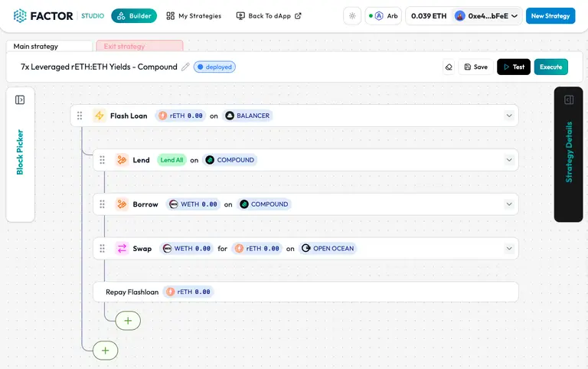The image size is (588, 369).
Task: Grab the Swap block drag handle
Action: click(x=102, y=249)
